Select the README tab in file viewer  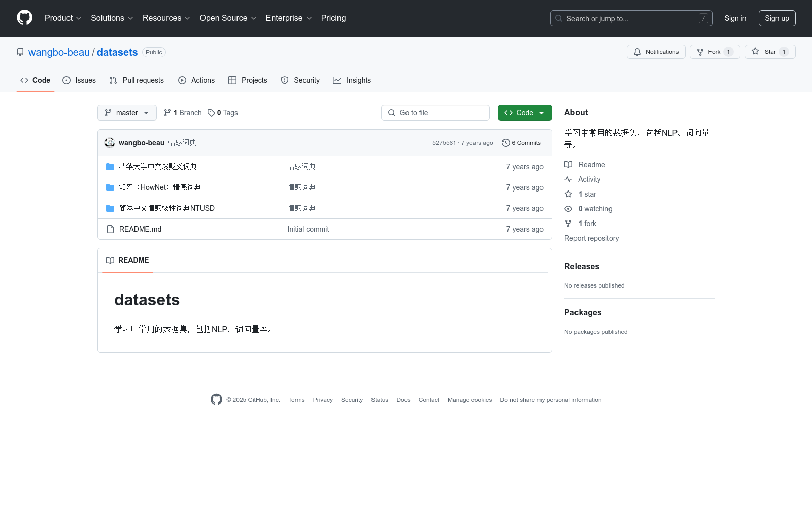click(127, 260)
